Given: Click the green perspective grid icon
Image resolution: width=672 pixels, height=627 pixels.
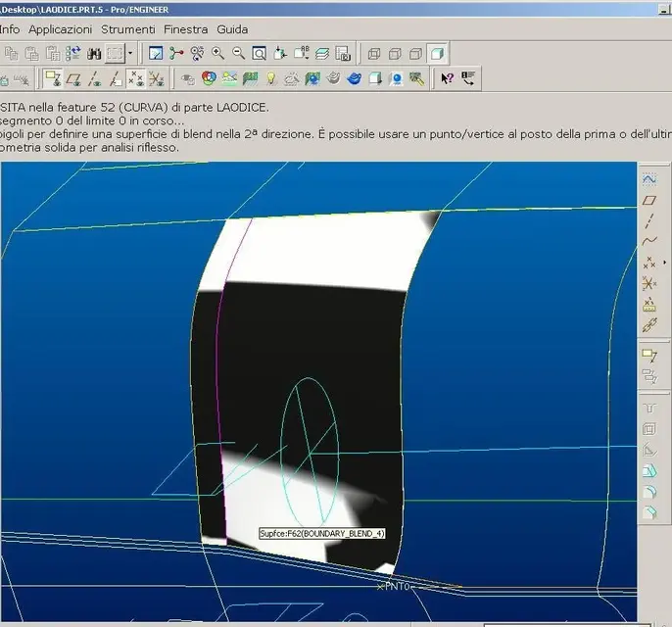Looking at the screenshot, I should [251, 78].
